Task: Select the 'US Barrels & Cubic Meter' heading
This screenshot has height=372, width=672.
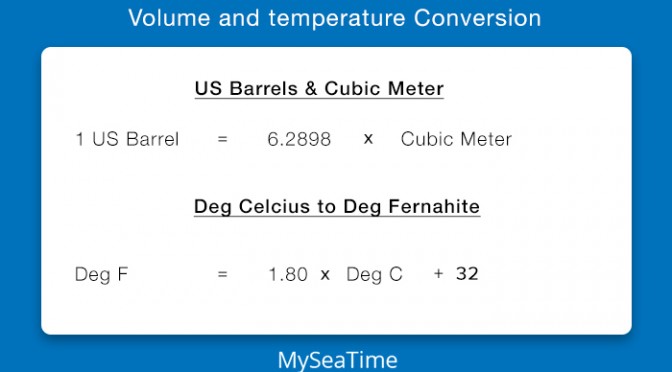Action: coord(319,89)
